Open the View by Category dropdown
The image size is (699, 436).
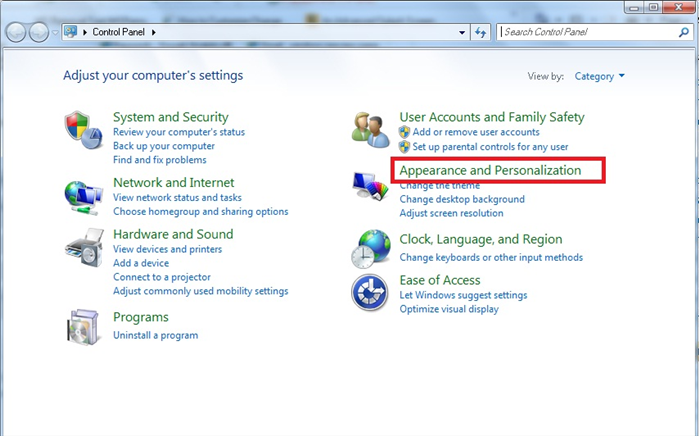[600, 76]
